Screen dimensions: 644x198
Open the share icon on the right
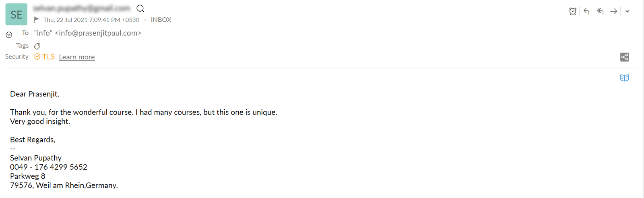[x=625, y=57]
